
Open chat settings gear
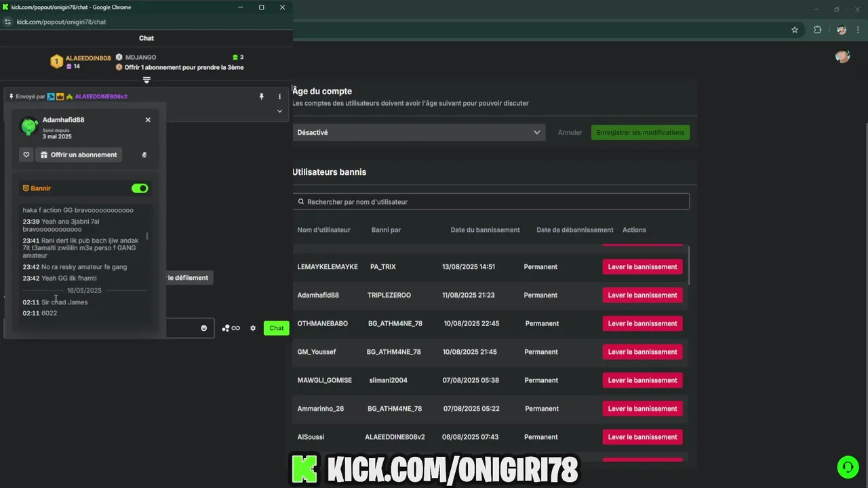tap(253, 328)
